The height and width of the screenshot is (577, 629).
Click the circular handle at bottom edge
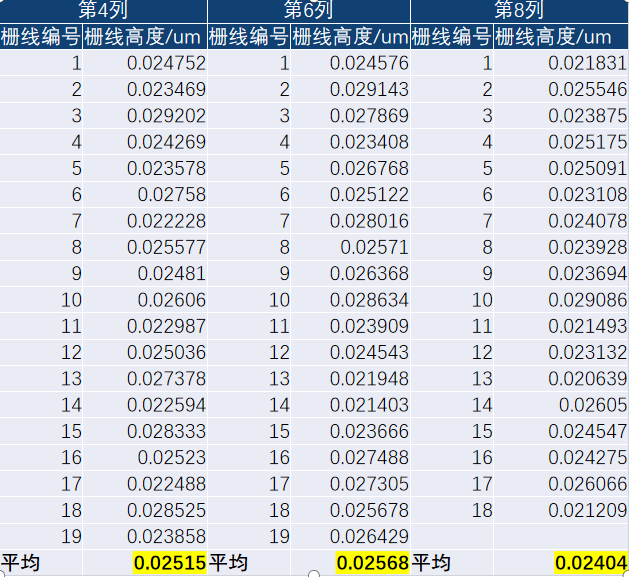pos(314,574)
